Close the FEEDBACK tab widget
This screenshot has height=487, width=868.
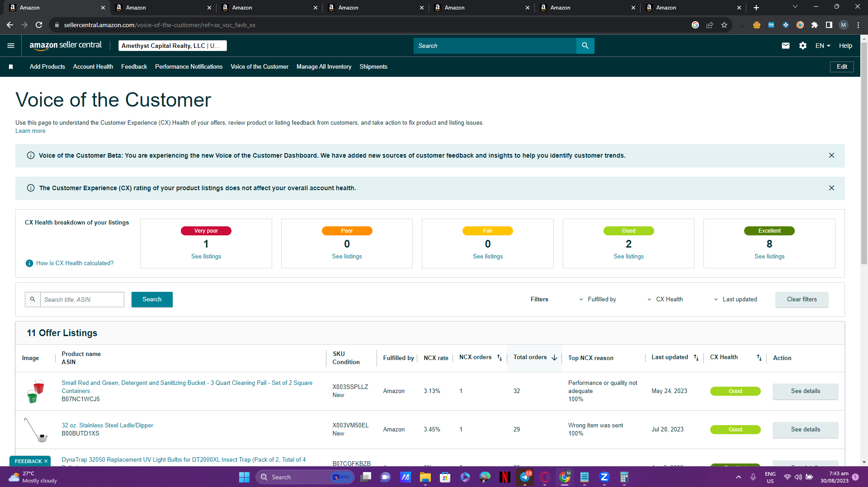pyautogui.click(x=46, y=461)
